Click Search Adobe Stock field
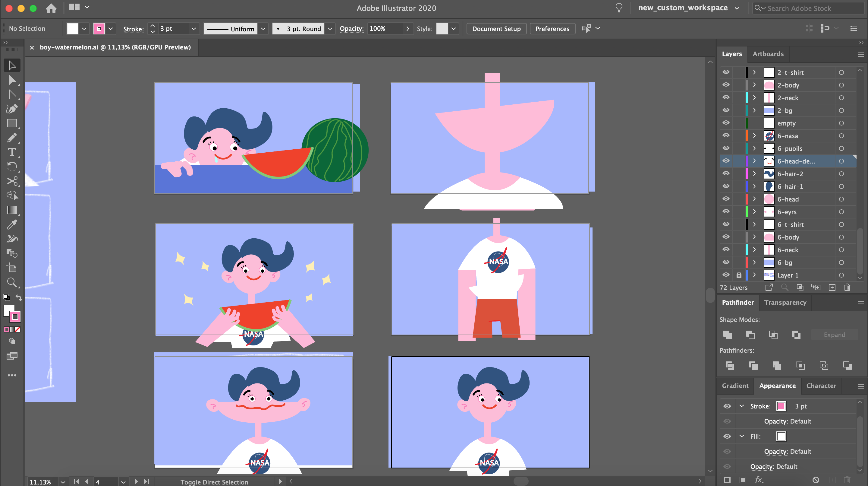The width and height of the screenshot is (868, 486). click(809, 8)
